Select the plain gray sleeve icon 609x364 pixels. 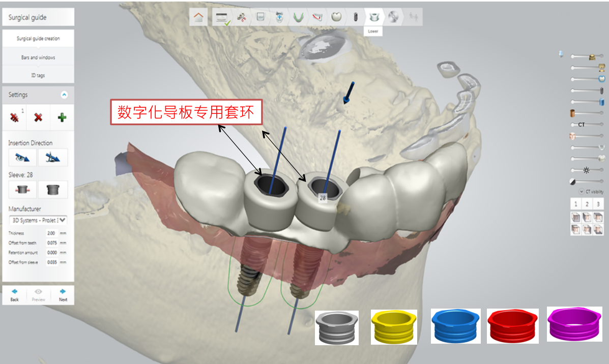coord(53,190)
